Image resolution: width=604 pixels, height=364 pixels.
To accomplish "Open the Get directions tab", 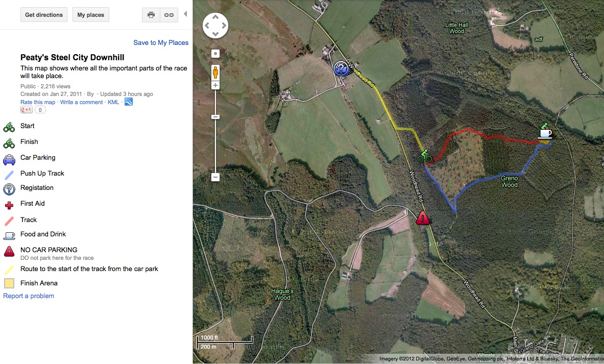I will [x=44, y=15].
